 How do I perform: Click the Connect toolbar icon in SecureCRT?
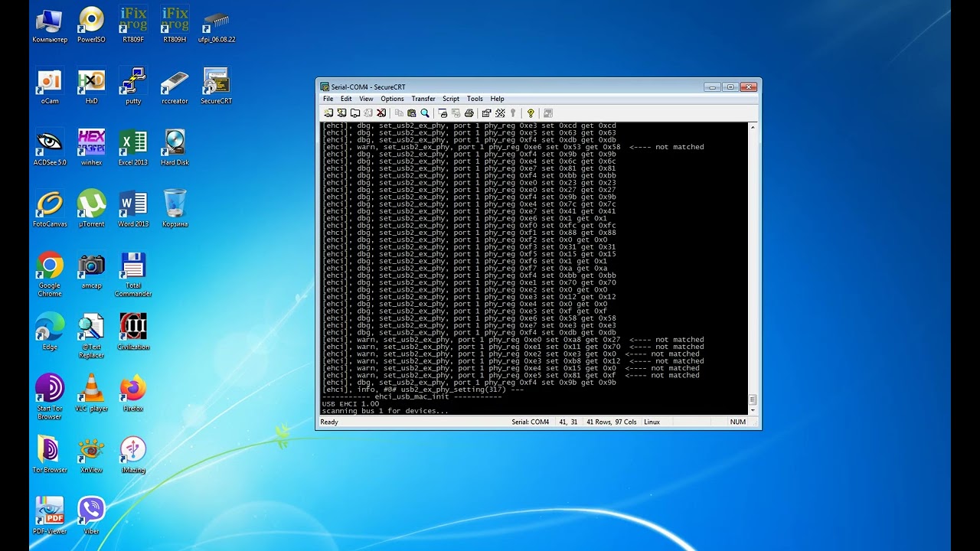tap(328, 113)
